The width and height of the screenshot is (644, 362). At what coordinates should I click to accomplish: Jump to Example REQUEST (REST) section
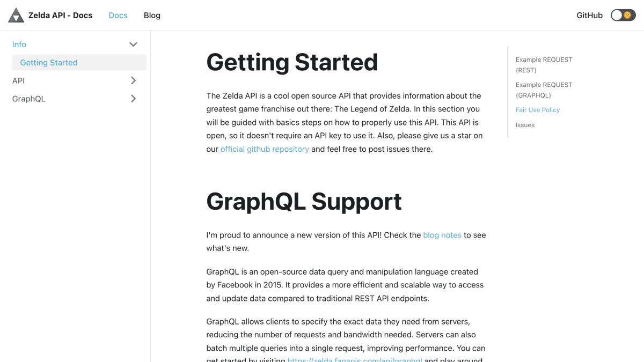tap(544, 65)
